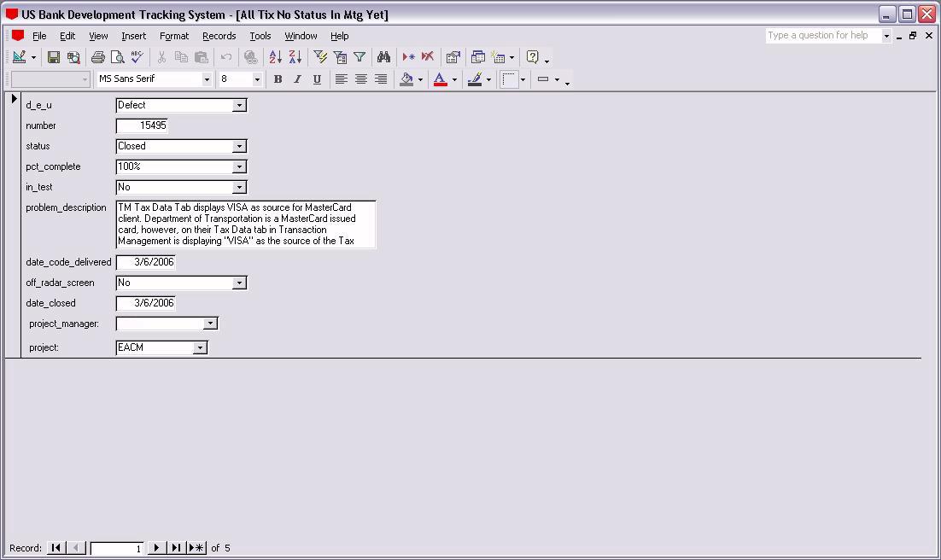Go to next record navigation button

coord(156,548)
